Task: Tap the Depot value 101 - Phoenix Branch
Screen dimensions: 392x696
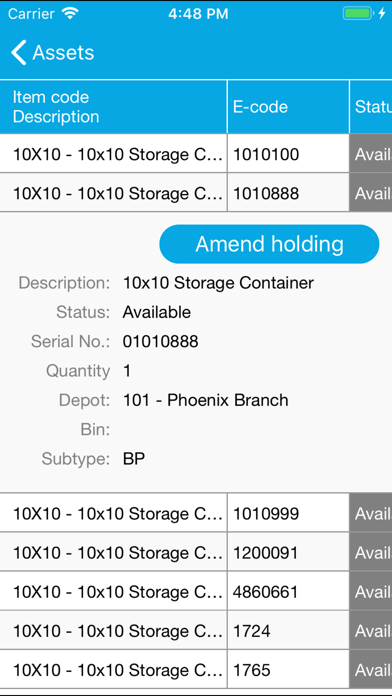Action: 206,400
